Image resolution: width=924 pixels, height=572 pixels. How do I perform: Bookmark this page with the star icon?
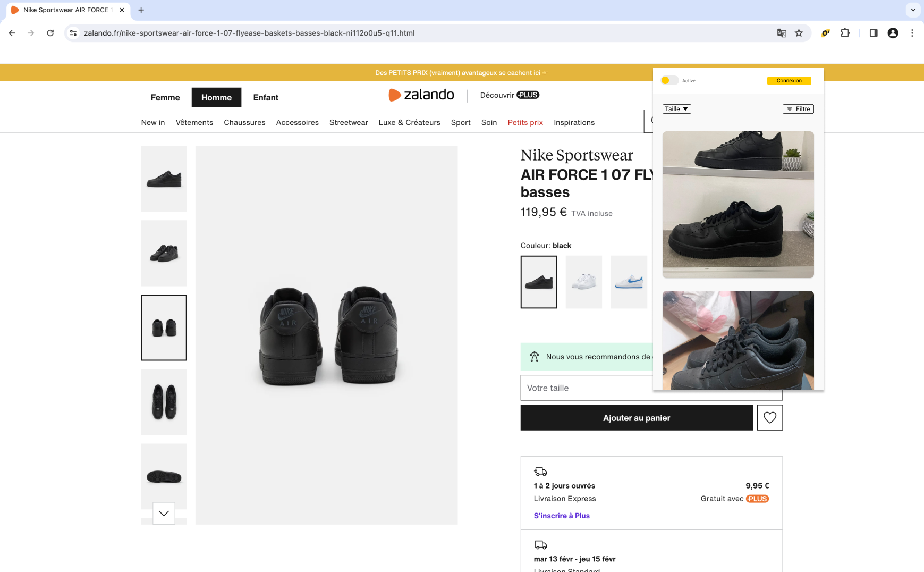tap(799, 33)
